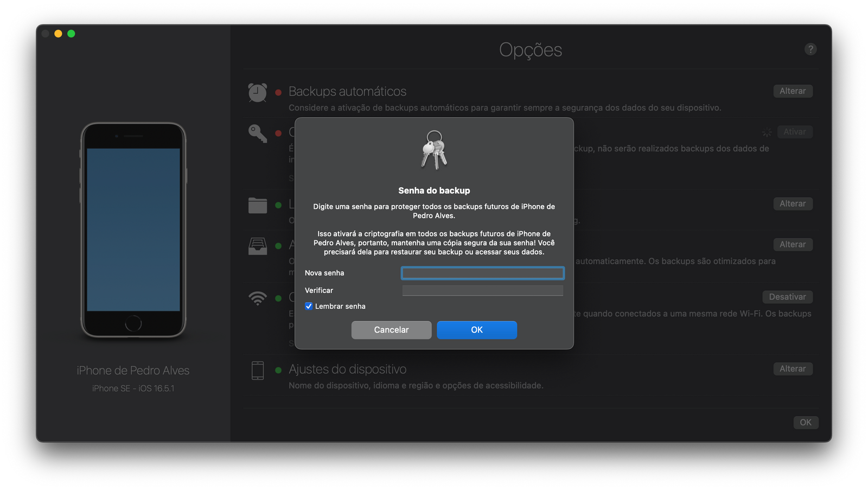The width and height of the screenshot is (868, 490).
Task: Click Alterar in the folder icon row
Action: tap(793, 204)
